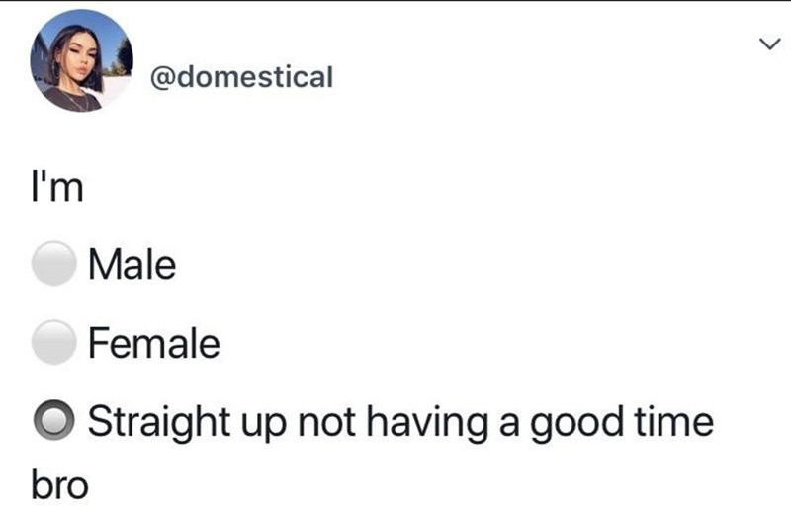Screen dimensions: 791x532
Task: Click the 'Male' option label
Action: click(x=132, y=265)
